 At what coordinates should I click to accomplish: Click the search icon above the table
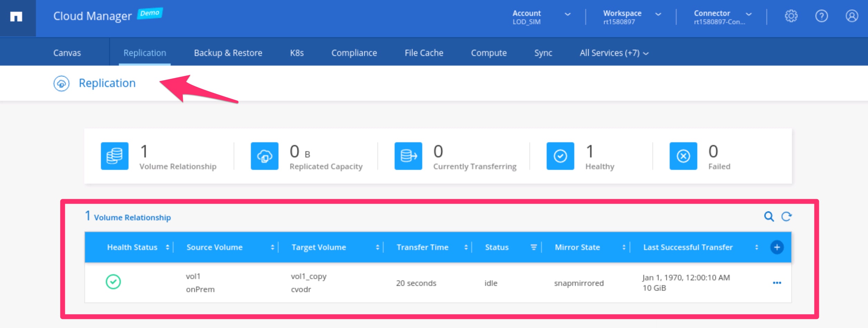(768, 216)
